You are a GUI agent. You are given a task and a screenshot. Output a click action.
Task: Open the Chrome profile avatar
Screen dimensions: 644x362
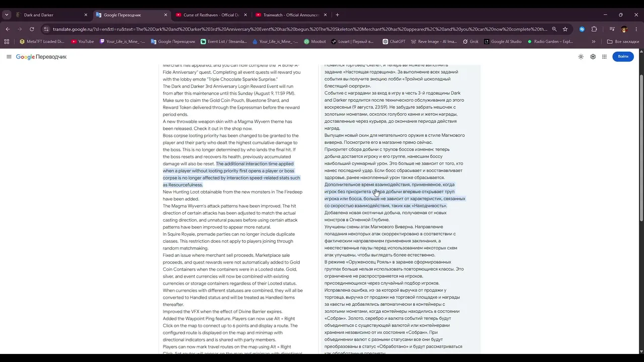[624, 29]
